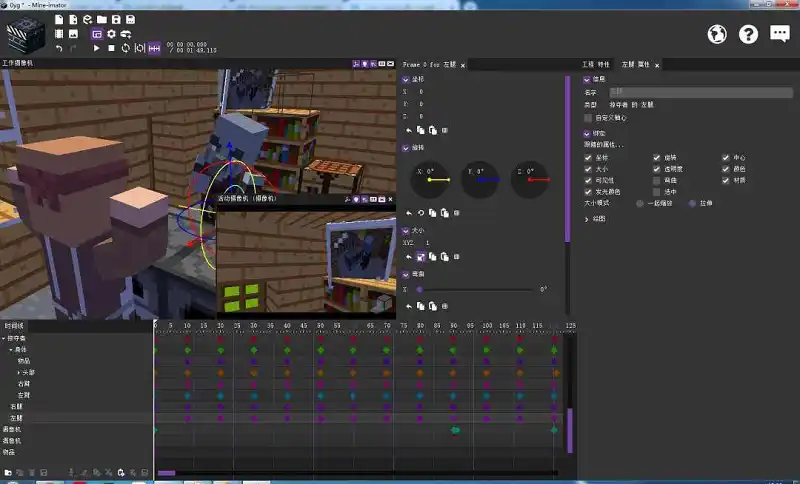The image size is (800, 484).
Task: Add a new folder in timeline bottom toolbar
Action: 8,473
